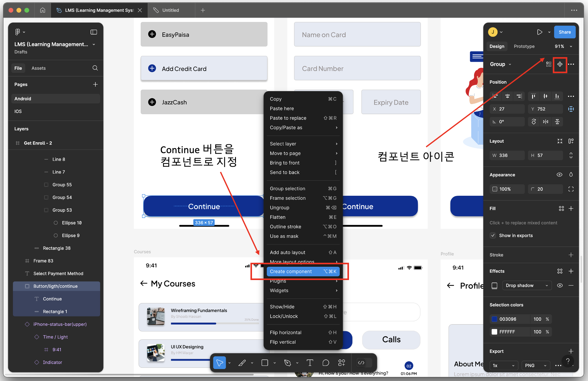Open the PNG export format dropdown
This screenshot has height=381, width=588.
[x=535, y=365]
